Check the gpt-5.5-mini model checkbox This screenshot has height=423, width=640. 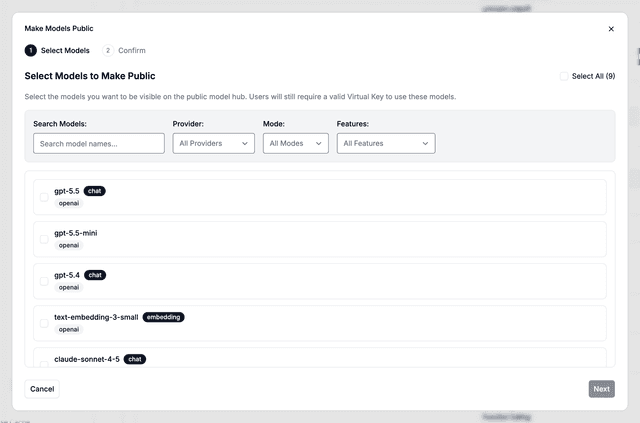pyautogui.click(x=44, y=239)
